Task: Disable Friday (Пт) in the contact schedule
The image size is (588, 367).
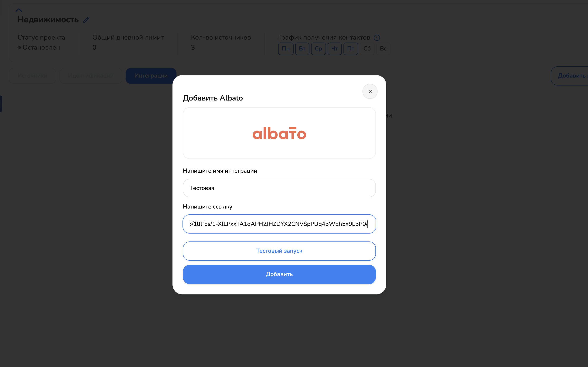Action: point(351,49)
